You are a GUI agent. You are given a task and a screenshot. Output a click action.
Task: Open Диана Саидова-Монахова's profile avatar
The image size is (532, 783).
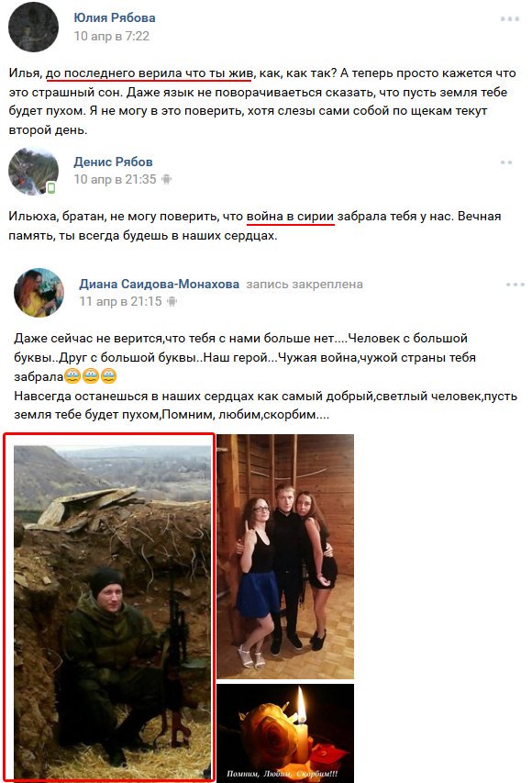(39, 292)
